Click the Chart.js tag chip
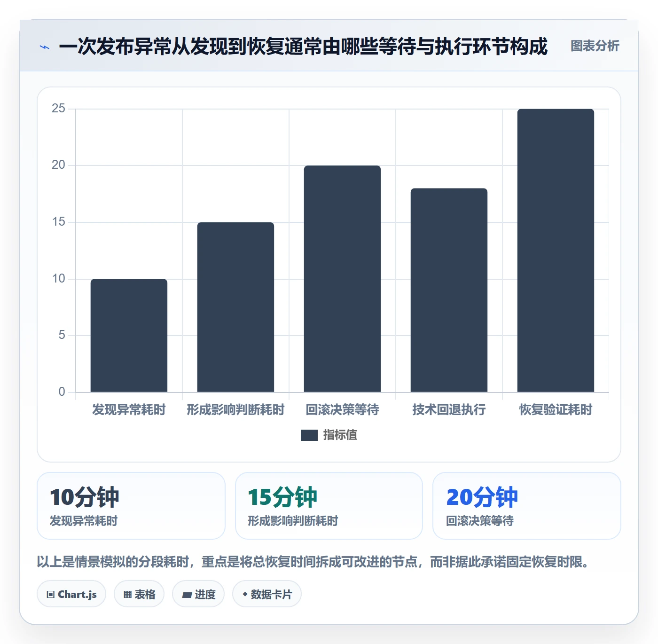658x644 pixels. [x=71, y=594]
